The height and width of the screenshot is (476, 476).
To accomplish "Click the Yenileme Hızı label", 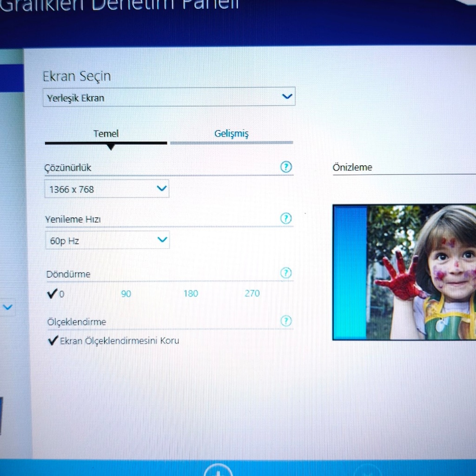I will click(73, 219).
